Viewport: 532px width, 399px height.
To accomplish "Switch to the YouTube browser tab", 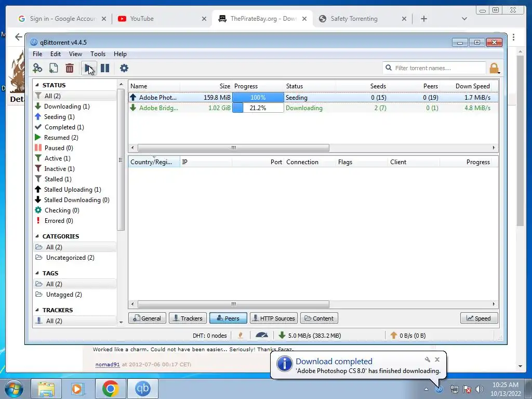I will [x=161, y=19].
